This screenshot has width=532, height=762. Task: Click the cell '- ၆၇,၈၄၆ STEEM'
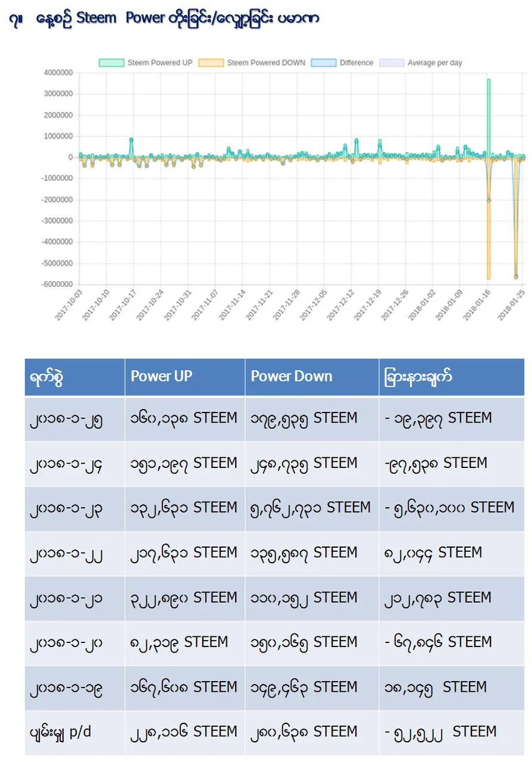coord(452,643)
